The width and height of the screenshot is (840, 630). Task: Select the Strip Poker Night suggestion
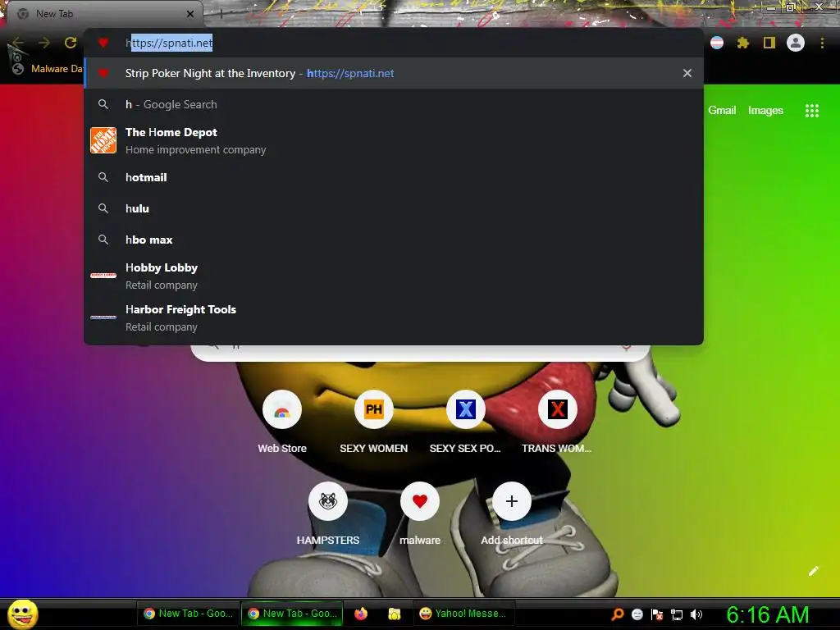394,73
